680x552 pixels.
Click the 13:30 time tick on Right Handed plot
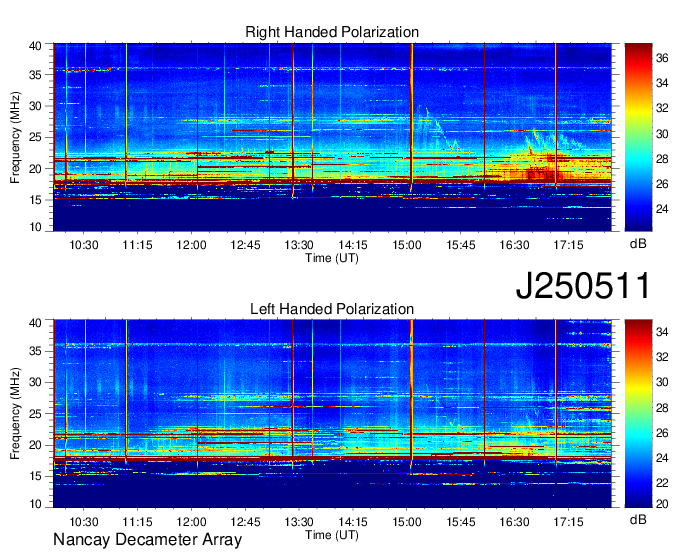(299, 245)
